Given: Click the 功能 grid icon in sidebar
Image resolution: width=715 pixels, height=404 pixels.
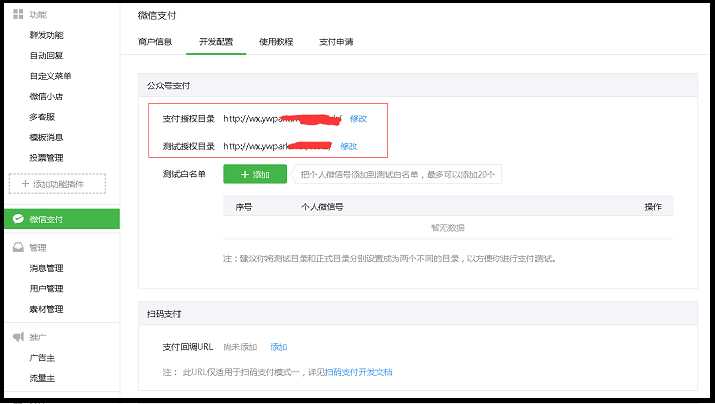Looking at the screenshot, I should click(x=18, y=14).
